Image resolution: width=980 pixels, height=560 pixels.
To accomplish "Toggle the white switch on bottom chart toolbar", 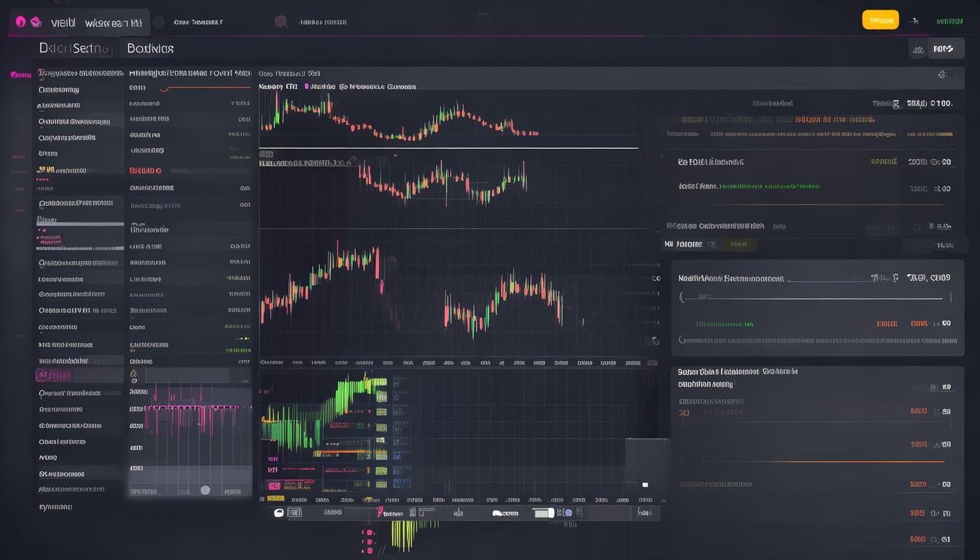I will (543, 513).
